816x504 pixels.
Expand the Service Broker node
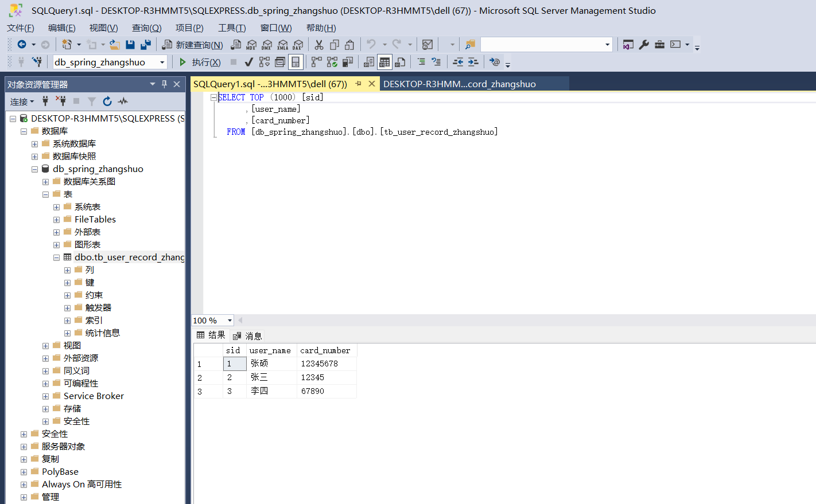tap(45, 396)
